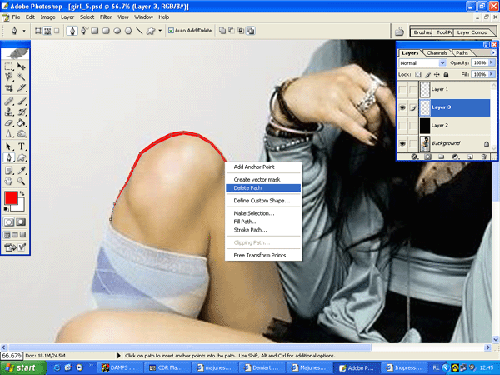Click the red foreground color swatch
This screenshot has width=500, height=375.
point(11,198)
